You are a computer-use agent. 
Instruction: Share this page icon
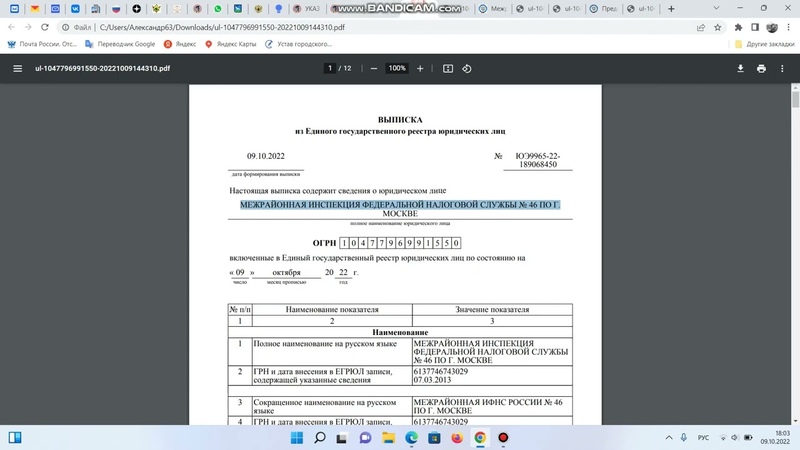[701, 28]
